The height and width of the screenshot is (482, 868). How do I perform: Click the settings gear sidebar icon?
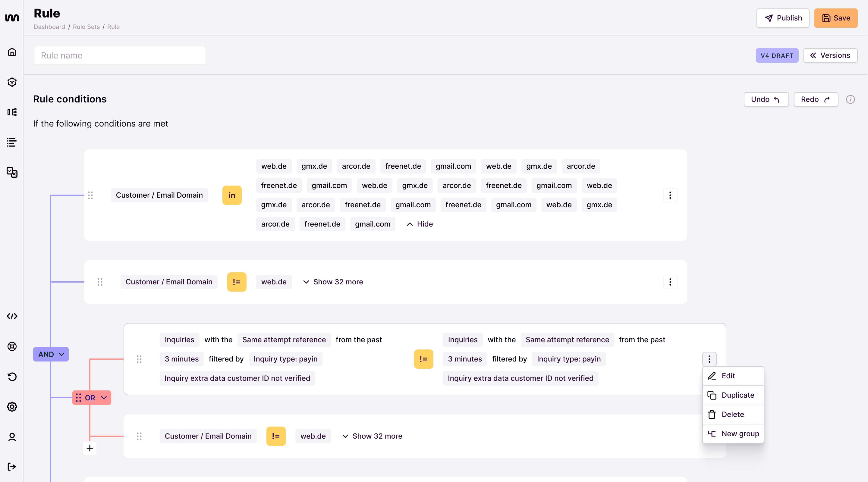[12, 407]
